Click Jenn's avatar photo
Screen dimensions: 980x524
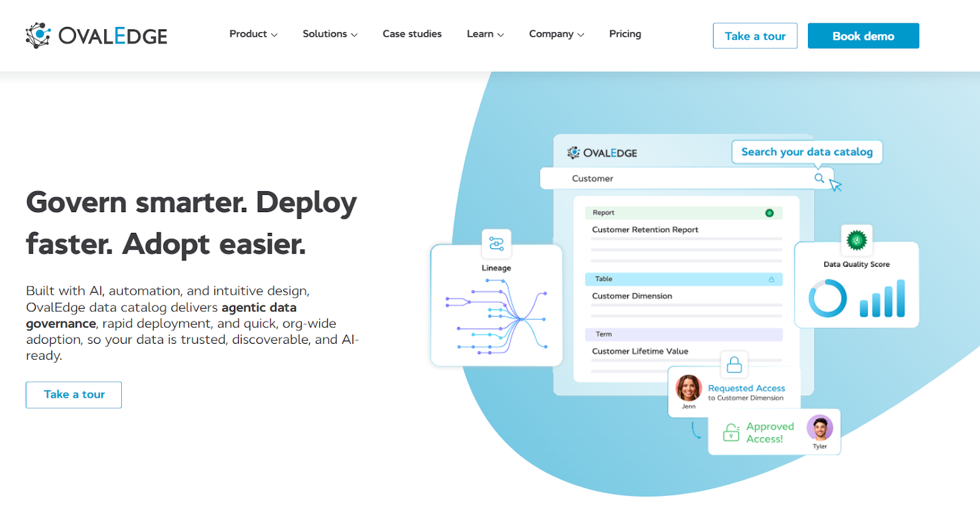688,388
